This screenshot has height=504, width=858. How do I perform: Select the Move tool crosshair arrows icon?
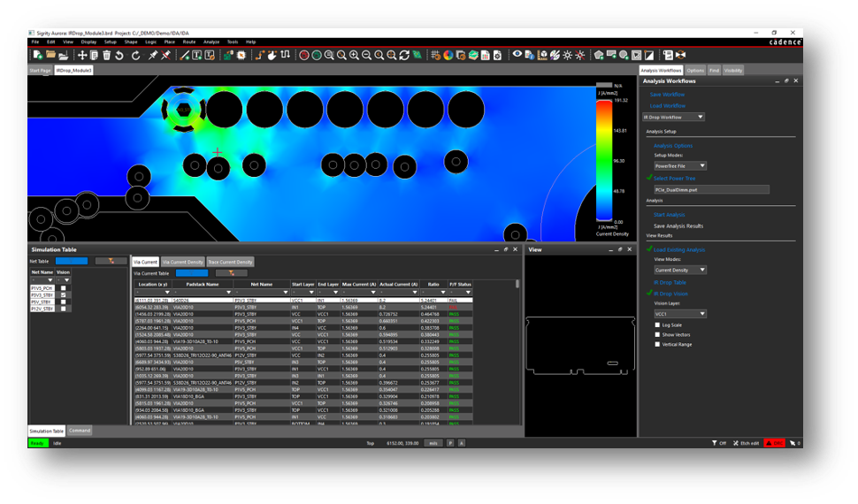[82, 55]
